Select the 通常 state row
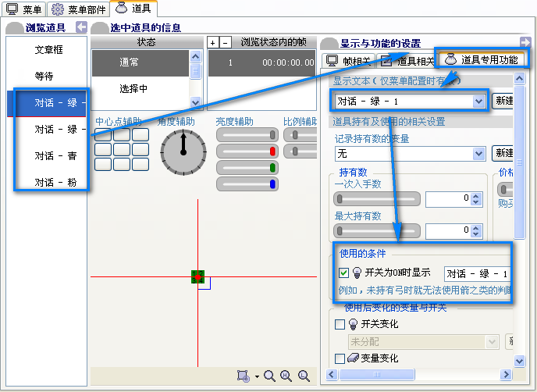The width and height of the screenshot is (537, 392). pyautogui.click(x=140, y=62)
